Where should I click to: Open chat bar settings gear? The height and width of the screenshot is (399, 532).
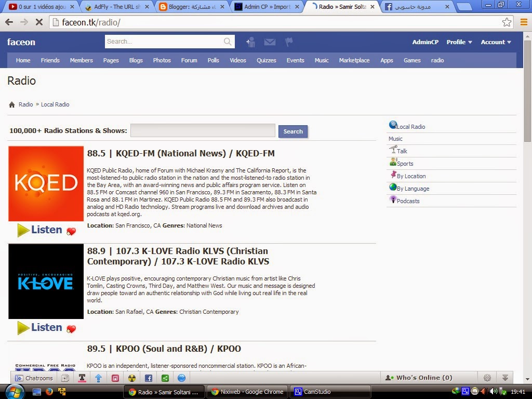[487, 378]
